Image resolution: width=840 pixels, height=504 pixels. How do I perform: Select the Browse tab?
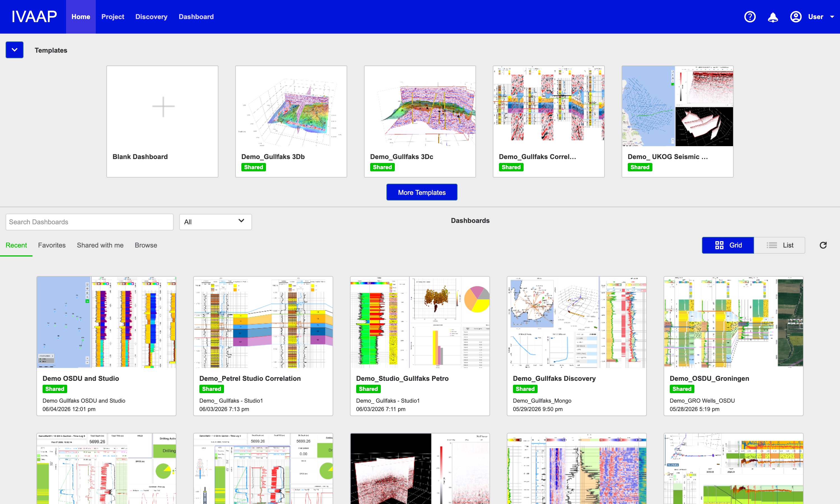(x=146, y=245)
